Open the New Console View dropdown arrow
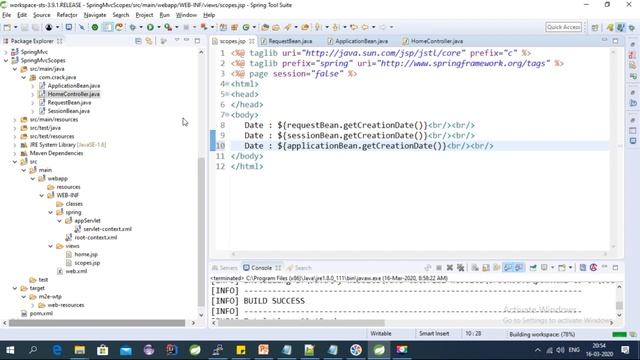The height and width of the screenshot is (360, 640). (x=571, y=268)
